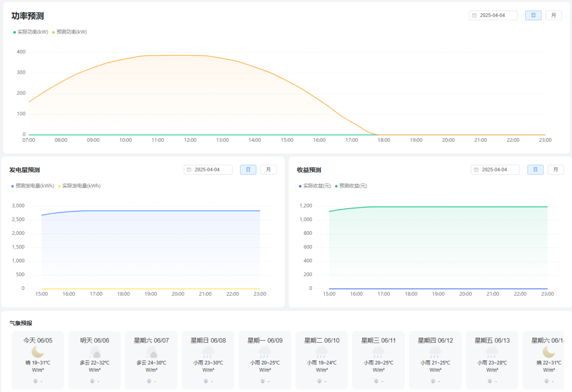Open the 功率预测 date picker
Viewport: 572px width, 392px height.
click(x=493, y=15)
